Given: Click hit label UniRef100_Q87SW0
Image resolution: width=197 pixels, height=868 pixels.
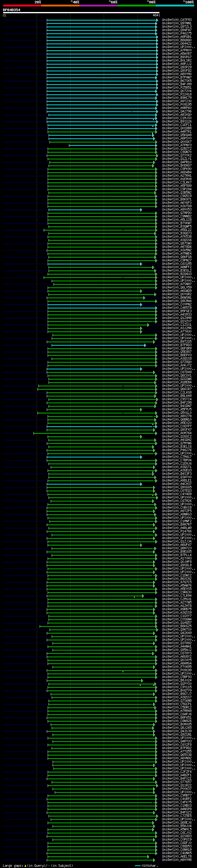Looking at the screenshot, I should coord(176,243).
